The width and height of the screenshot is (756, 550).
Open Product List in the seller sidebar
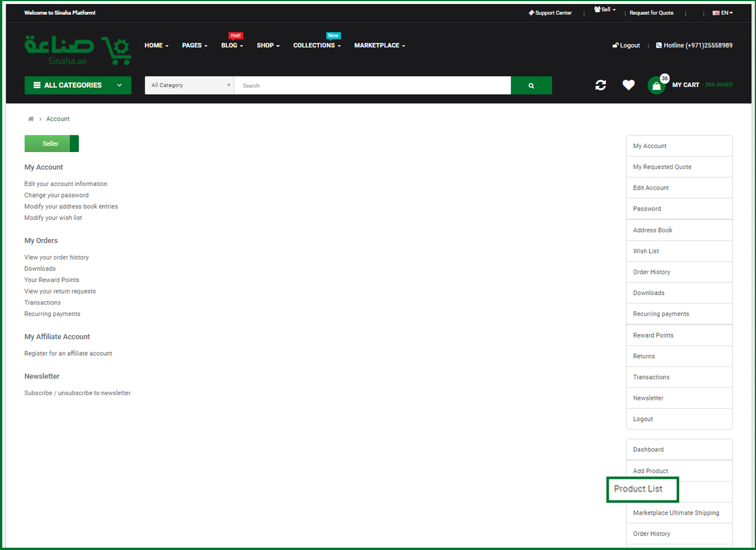pyautogui.click(x=642, y=489)
